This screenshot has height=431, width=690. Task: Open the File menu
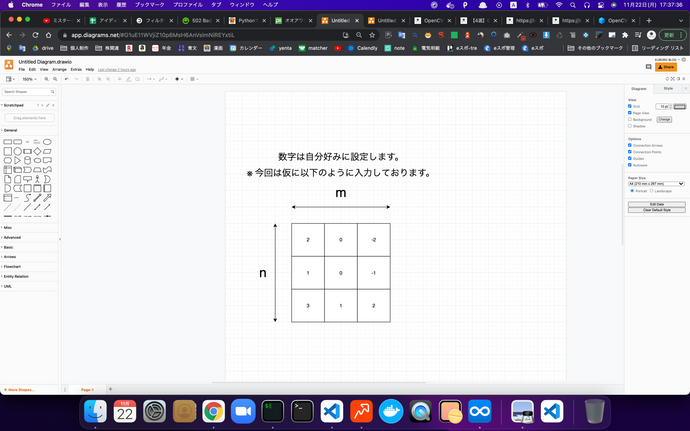click(x=22, y=70)
